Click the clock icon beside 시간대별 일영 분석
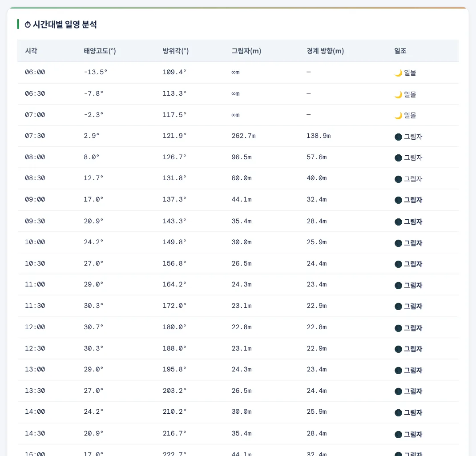This screenshot has height=456, width=476. 28,24
